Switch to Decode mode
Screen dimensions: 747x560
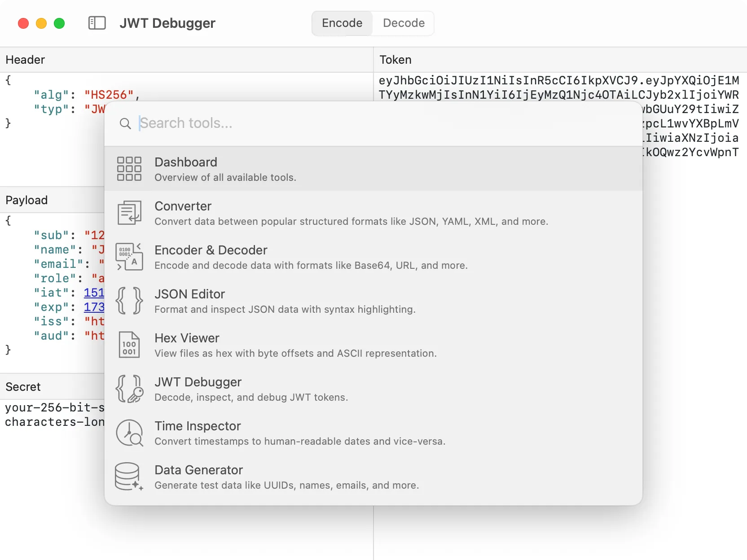pos(404,23)
